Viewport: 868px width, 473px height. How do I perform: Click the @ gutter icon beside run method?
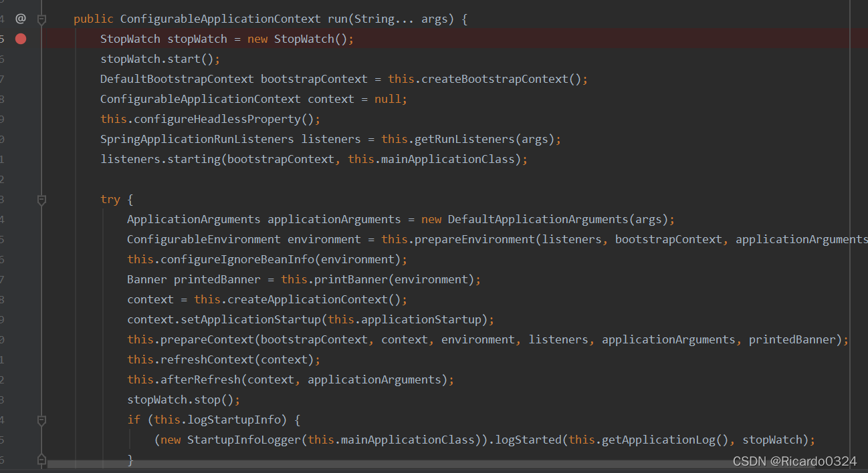point(20,19)
